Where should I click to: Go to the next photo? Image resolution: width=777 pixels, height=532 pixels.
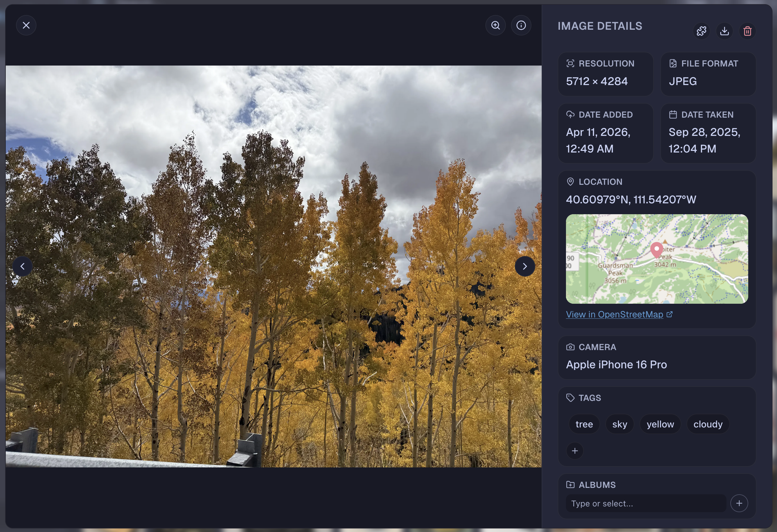point(525,266)
